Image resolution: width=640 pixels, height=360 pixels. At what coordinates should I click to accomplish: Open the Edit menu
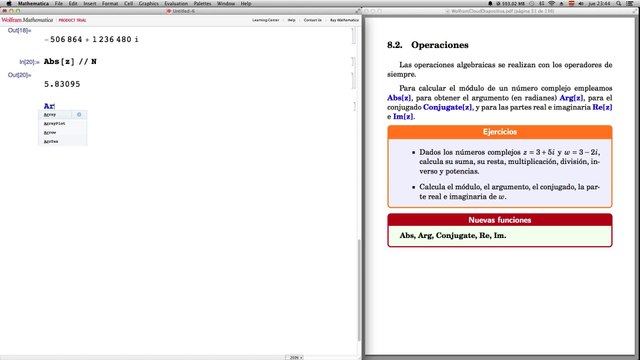click(x=73, y=3)
